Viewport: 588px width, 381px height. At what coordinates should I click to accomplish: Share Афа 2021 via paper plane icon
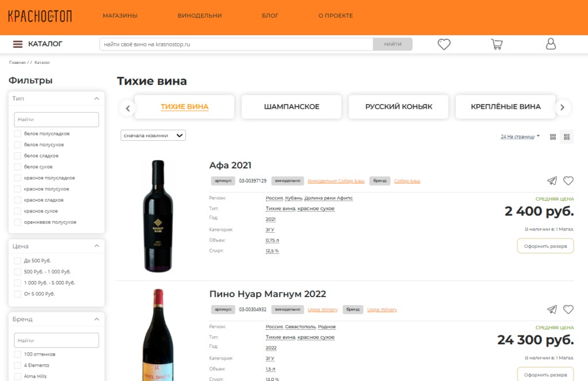(552, 181)
